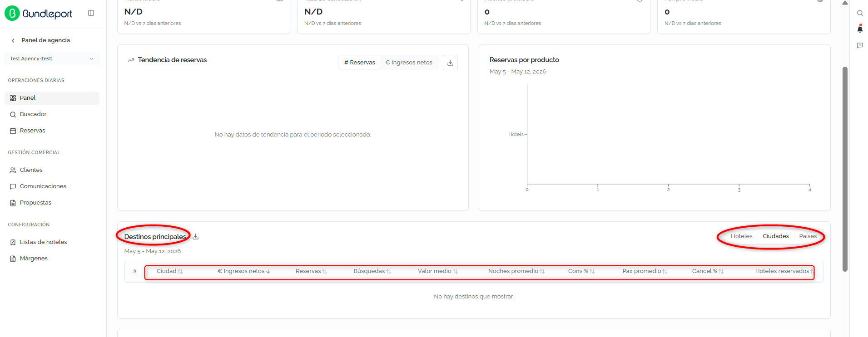The width and height of the screenshot is (868, 337).
Task: Click the Comunicaciones chat icon
Action: coord(13,186)
